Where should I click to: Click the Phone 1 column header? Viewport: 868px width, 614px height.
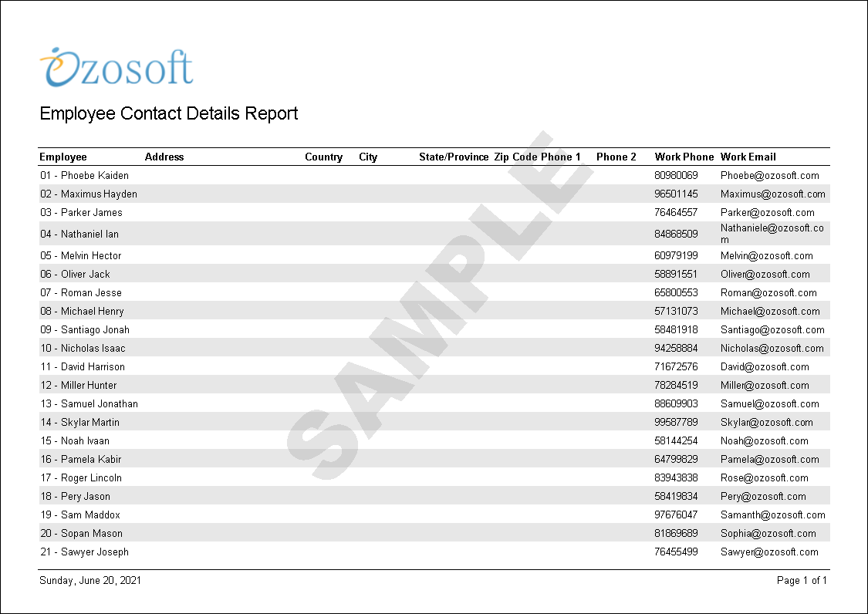[x=561, y=157]
